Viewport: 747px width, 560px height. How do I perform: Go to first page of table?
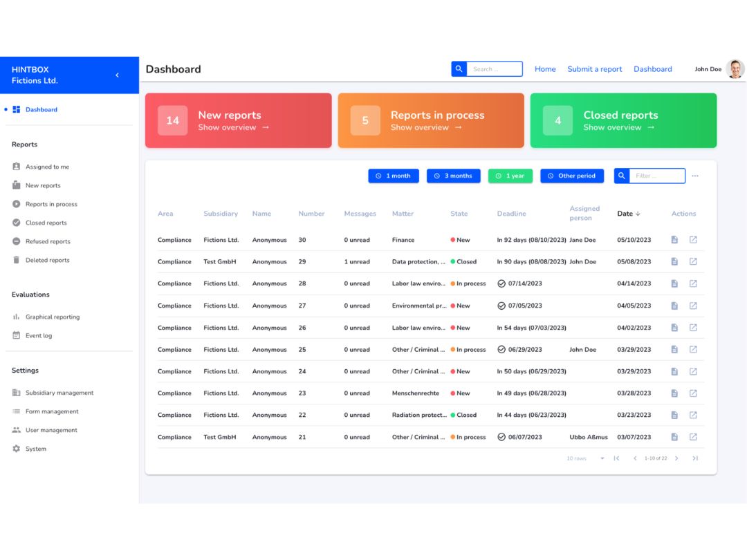616,458
